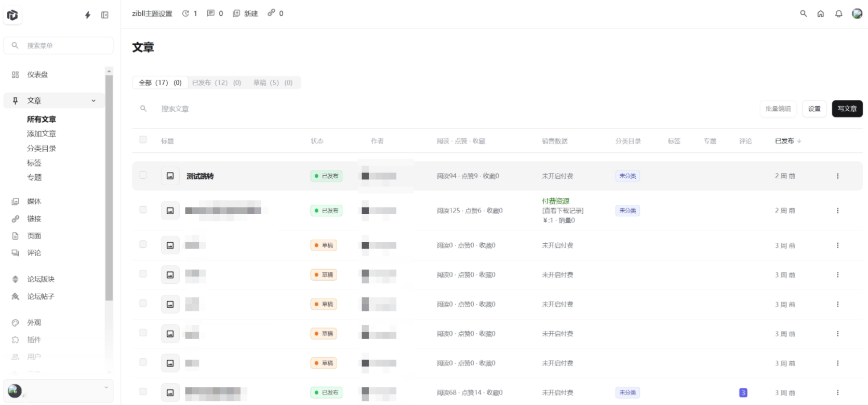This screenshot has height=405, width=868.
Task: Click the home icon in top bar
Action: coord(821,14)
